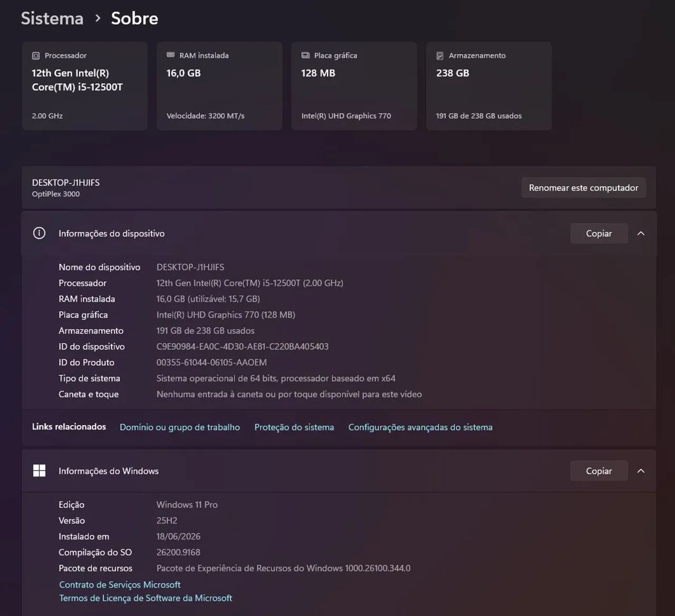This screenshot has height=616, width=675.
Task: Click the OptiPlex 3000 model text
Action: pos(56,194)
